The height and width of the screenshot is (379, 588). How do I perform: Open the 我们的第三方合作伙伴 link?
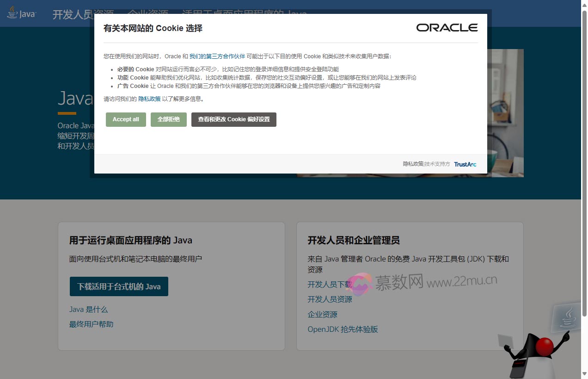(217, 56)
